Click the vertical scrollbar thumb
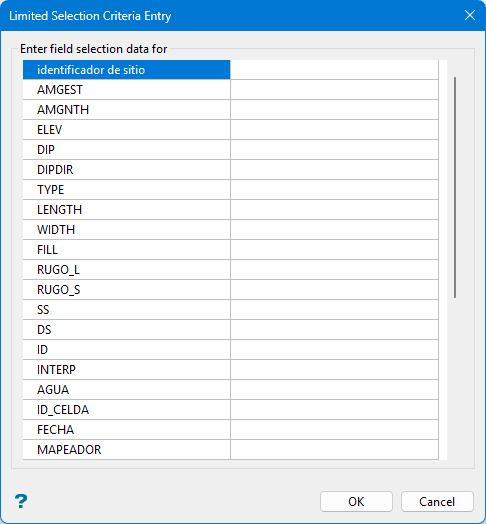The height and width of the screenshot is (524, 486). coord(455,187)
